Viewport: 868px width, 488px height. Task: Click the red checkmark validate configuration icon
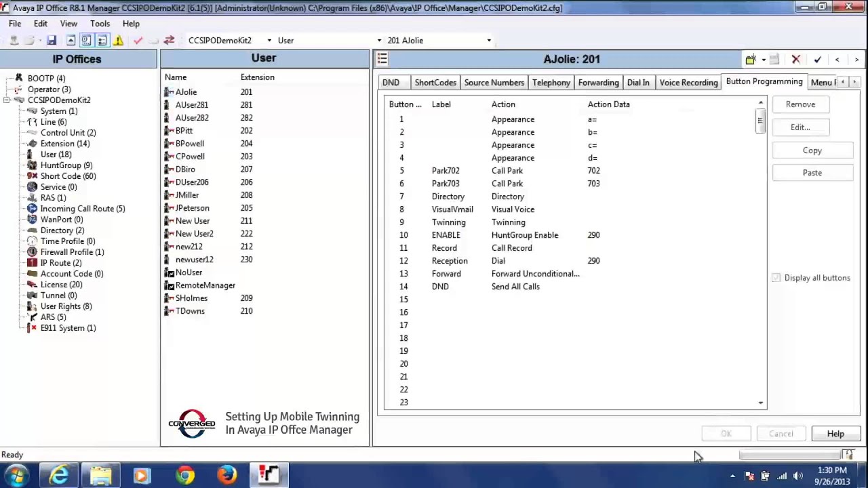coord(138,41)
